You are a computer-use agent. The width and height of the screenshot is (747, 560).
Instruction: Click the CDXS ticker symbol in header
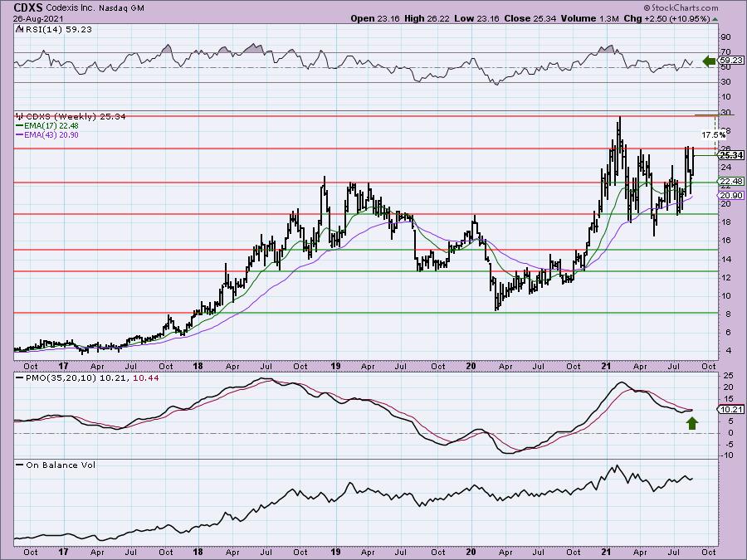click(x=28, y=7)
